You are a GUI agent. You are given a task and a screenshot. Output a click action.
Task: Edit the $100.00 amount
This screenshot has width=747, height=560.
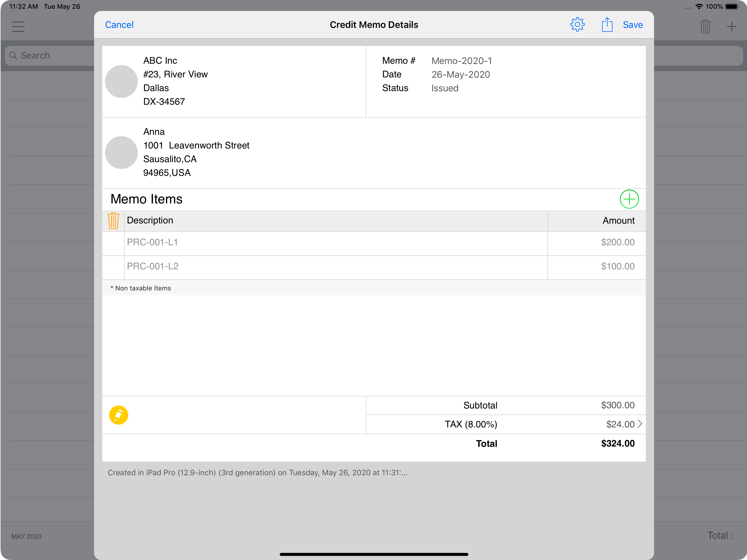point(618,266)
